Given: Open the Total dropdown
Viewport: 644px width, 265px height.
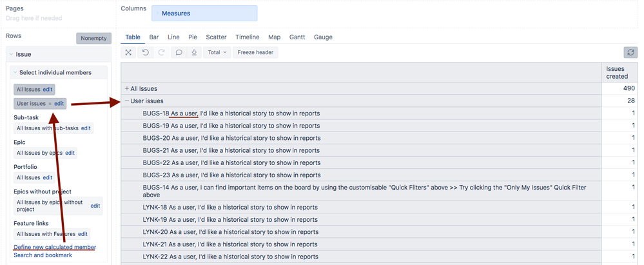Looking at the screenshot, I should 217,53.
